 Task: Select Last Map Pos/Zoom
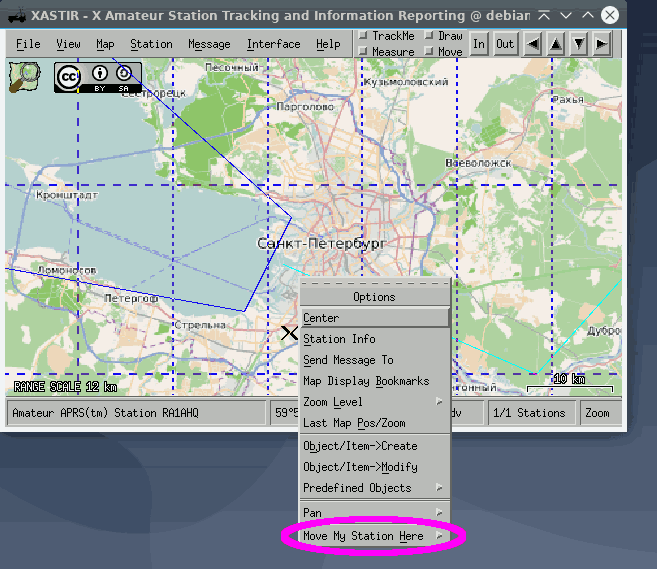click(375, 423)
